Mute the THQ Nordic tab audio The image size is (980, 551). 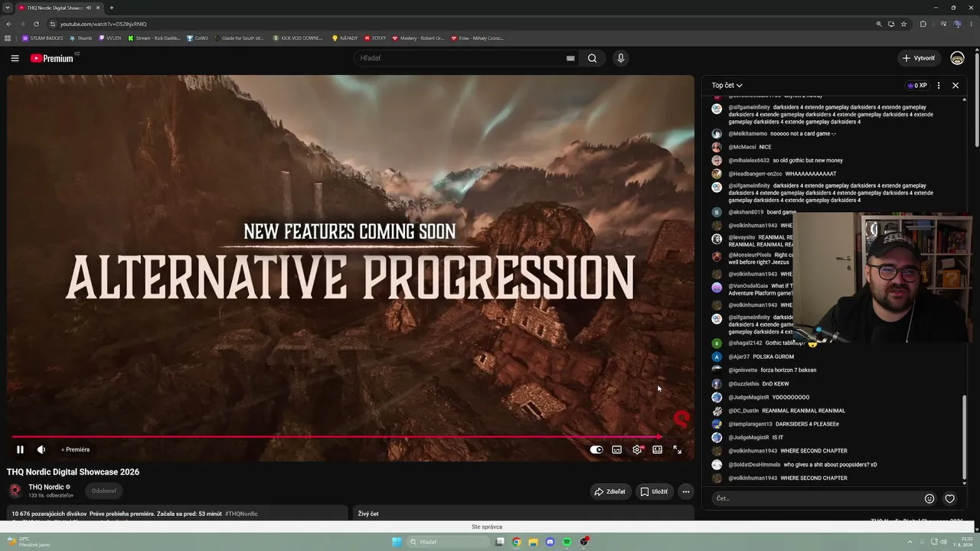click(x=89, y=8)
